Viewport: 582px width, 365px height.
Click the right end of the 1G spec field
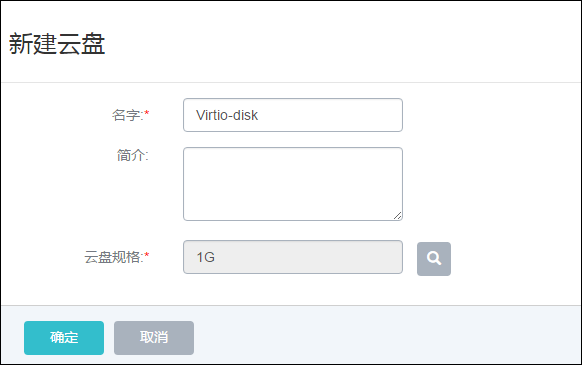(393, 257)
